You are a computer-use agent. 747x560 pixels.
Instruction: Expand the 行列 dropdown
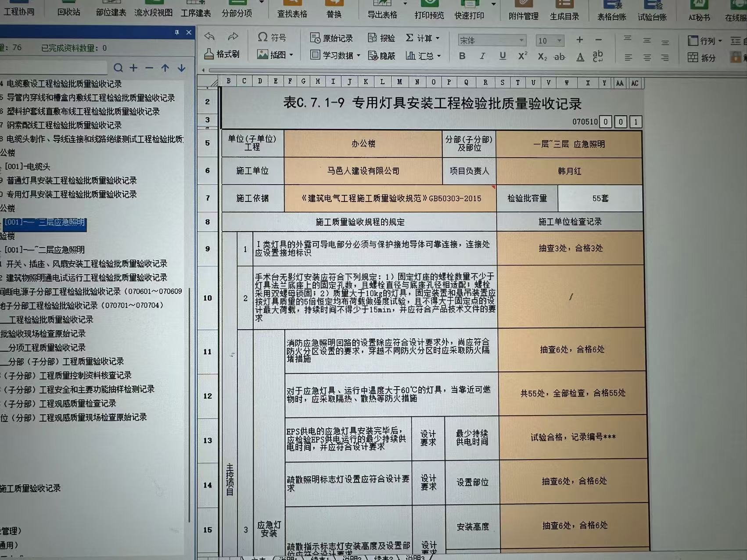720,41
